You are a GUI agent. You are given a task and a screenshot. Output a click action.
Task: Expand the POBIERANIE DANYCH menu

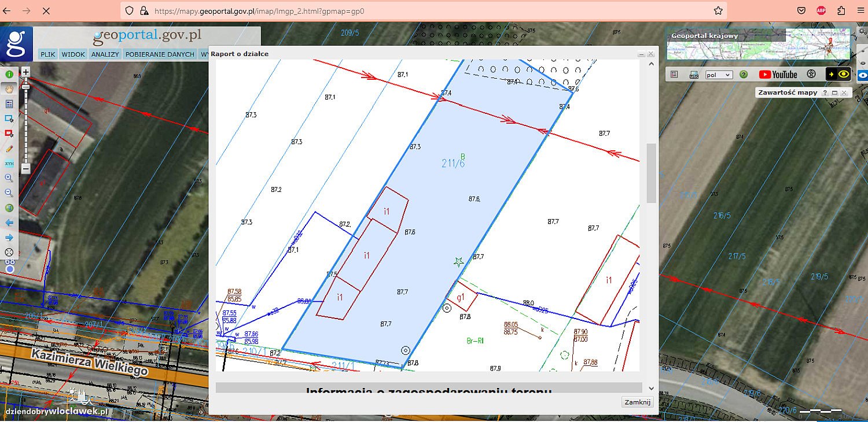tap(160, 54)
